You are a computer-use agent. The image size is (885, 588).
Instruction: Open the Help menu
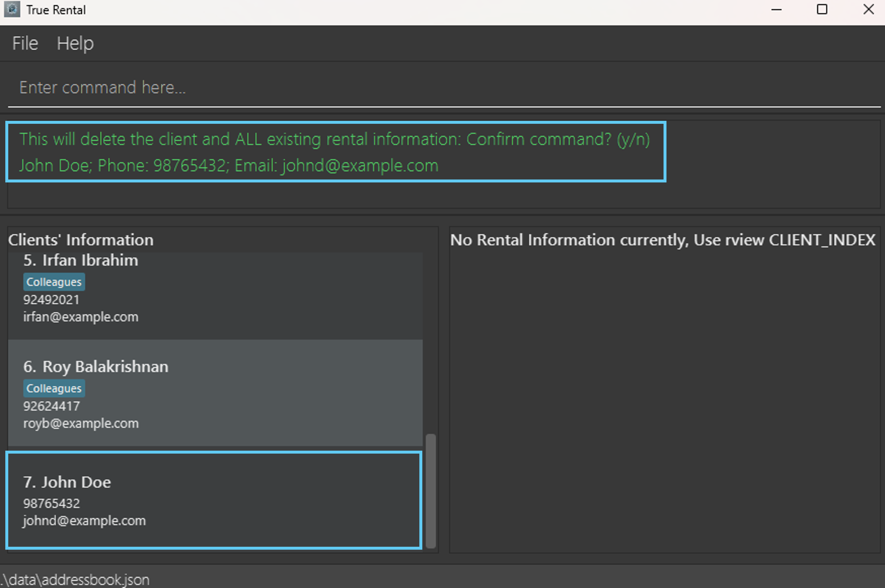pos(75,44)
